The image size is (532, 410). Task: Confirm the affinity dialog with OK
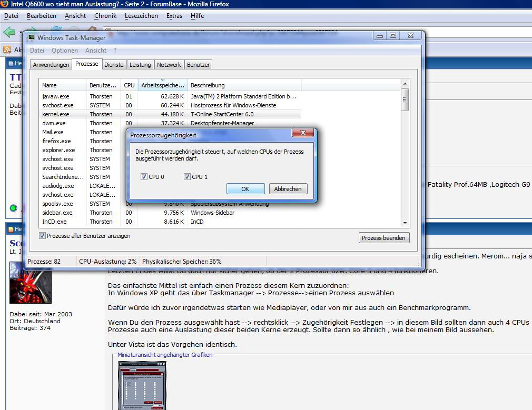pos(245,189)
